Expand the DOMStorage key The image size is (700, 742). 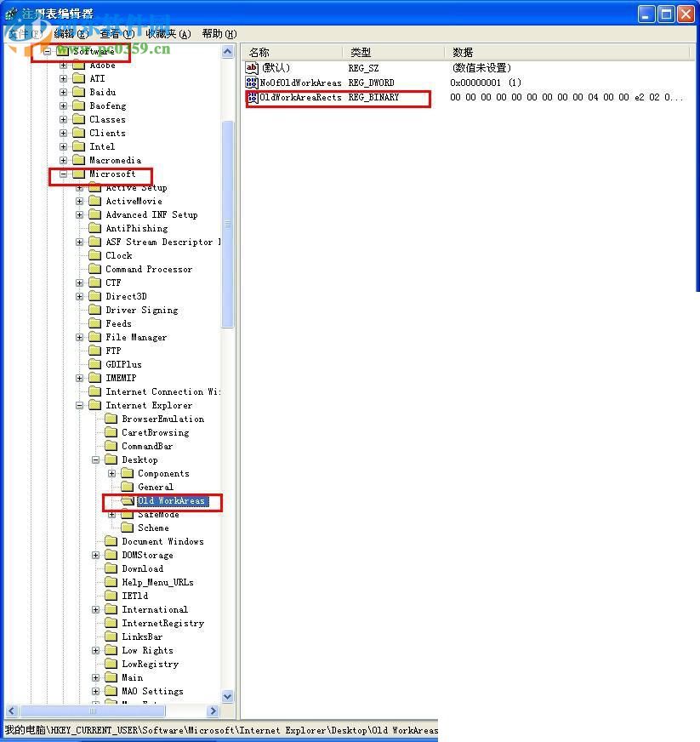click(x=95, y=555)
